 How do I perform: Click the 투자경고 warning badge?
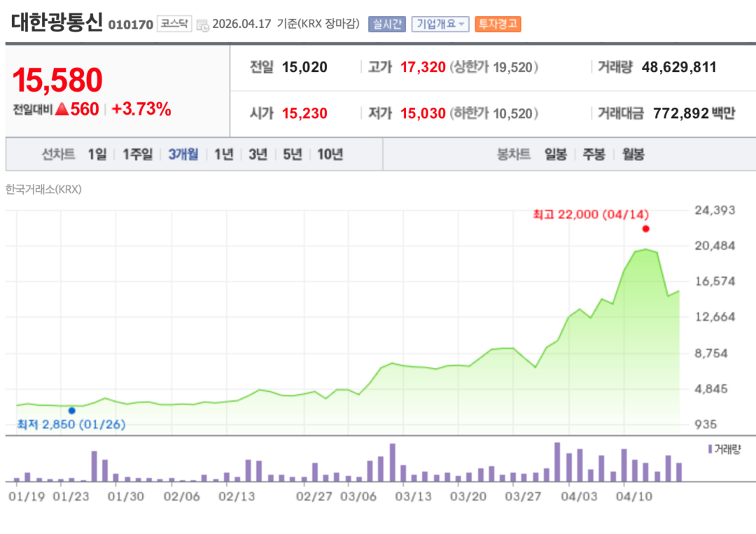pyautogui.click(x=498, y=24)
